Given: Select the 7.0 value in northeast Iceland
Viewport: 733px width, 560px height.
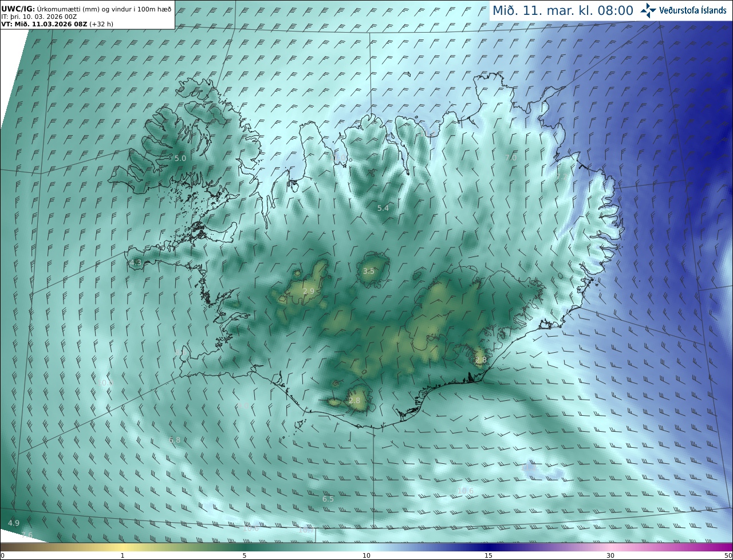Looking at the screenshot, I should point(511,157).
